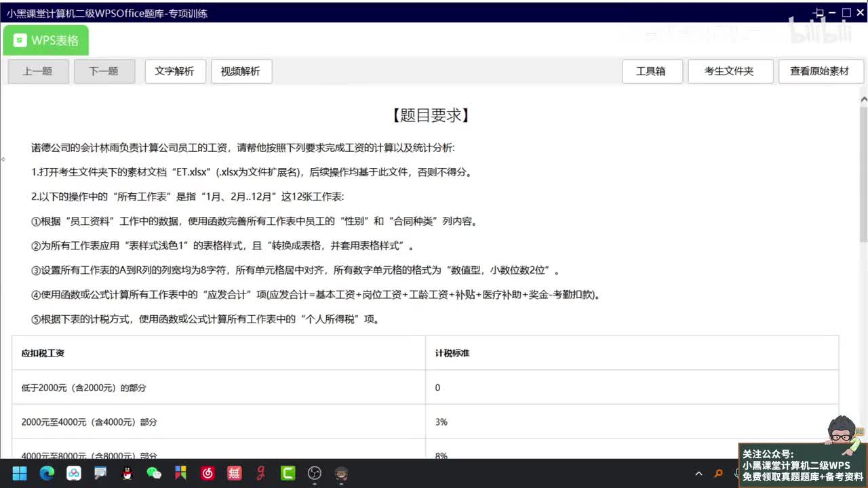Open the red cursive g taskbar icon
Viewport: 868px width, 488px height.
tap(260, 473)
